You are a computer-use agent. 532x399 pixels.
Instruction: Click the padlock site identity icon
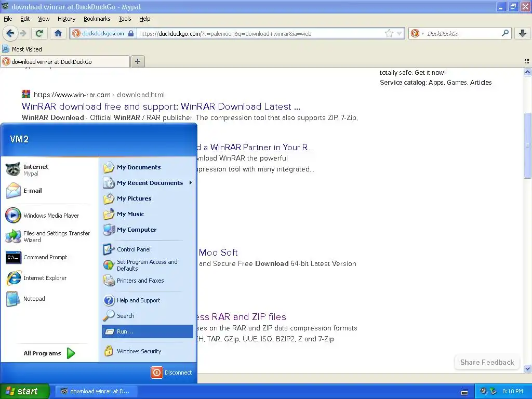point(130,33)
